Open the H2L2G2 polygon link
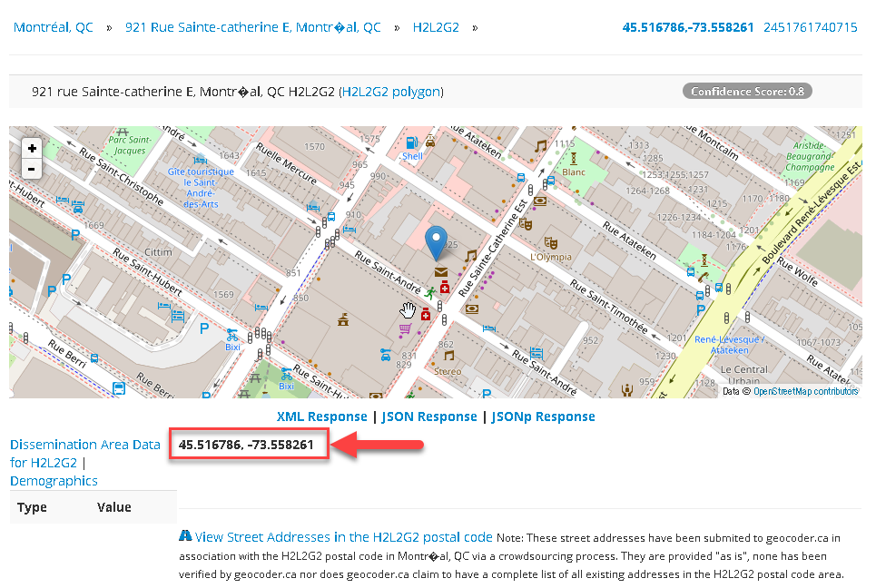 (x=390, y=92)
